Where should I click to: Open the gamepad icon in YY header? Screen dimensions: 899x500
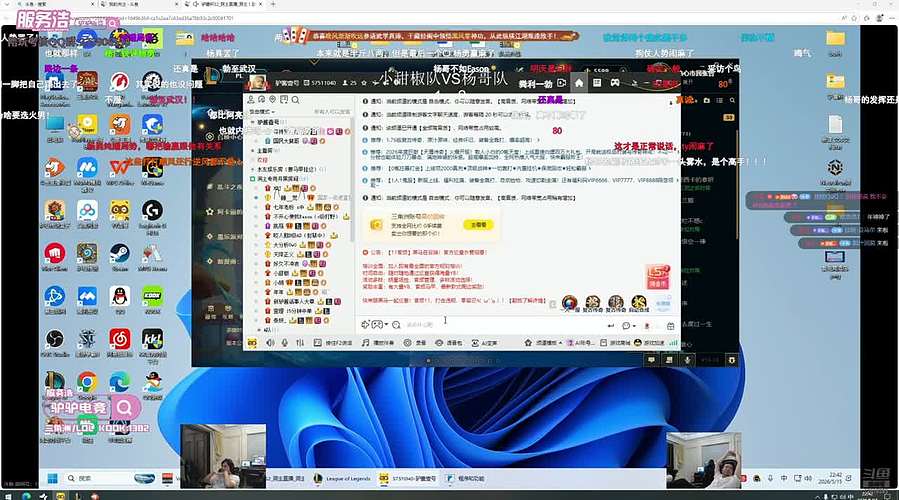[x=615, y=83]
